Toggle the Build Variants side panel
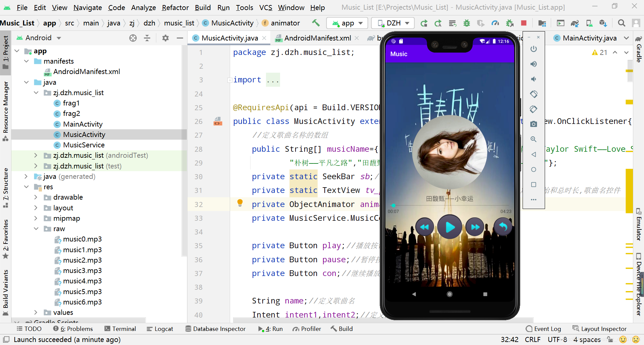Viewport: 644px width, 345px height. pos(5,293)
